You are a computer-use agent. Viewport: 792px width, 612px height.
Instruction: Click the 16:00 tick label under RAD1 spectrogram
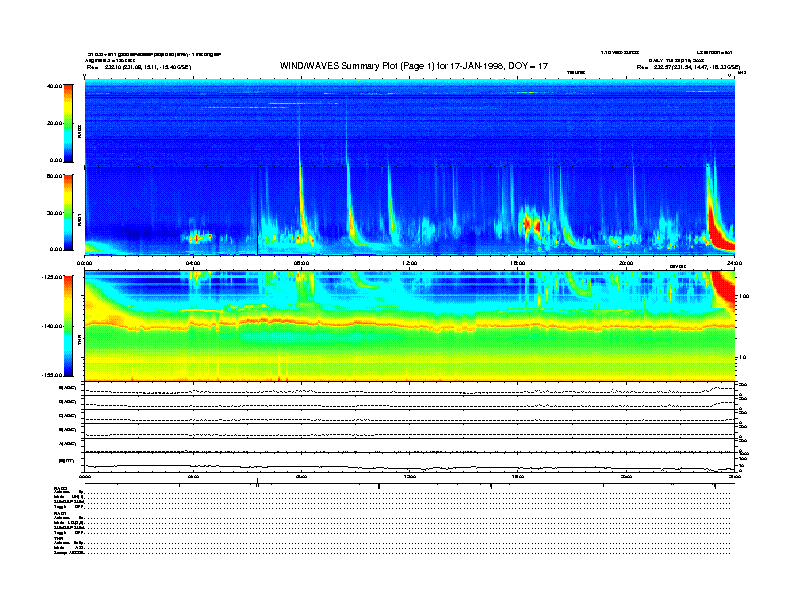click(518, 263)
